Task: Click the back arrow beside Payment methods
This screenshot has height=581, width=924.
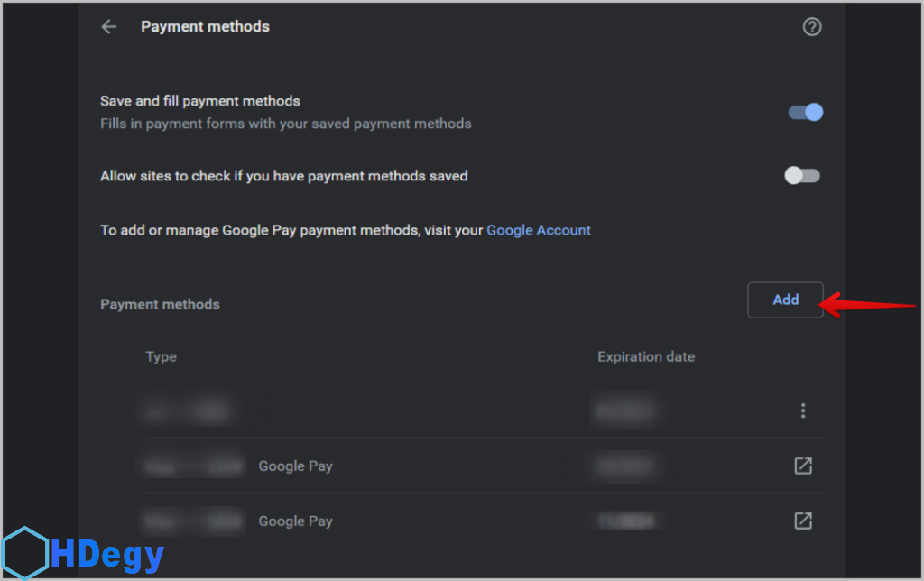Action: pyautogui.click(x=109, y=27)
